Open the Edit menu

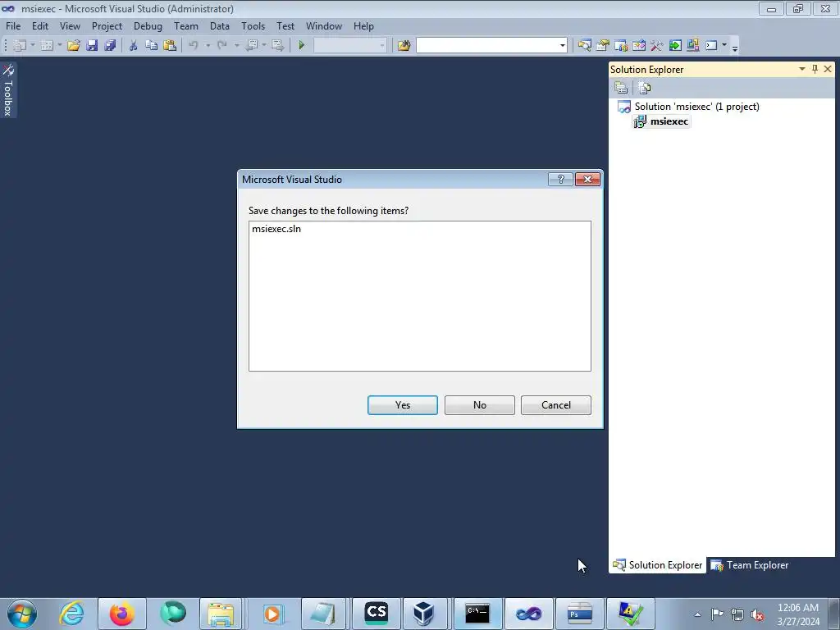tap(40, 26)
